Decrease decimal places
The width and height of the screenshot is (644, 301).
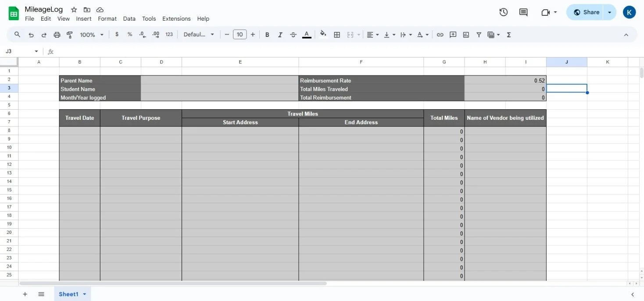coord(143,34)
